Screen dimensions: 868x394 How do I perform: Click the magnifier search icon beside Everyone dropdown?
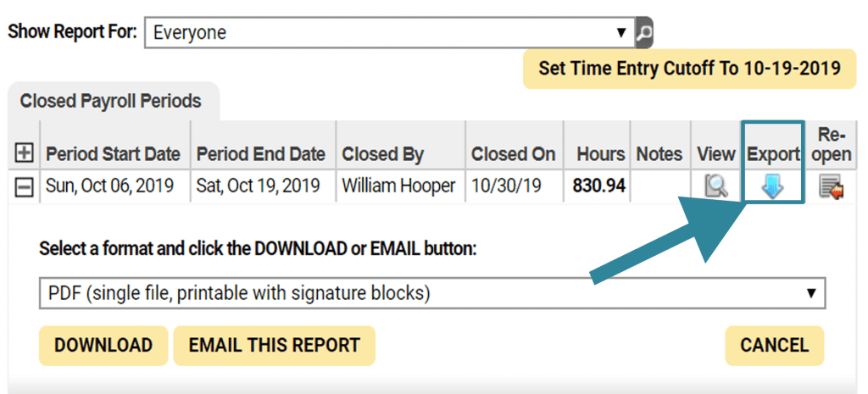[644, 33]
